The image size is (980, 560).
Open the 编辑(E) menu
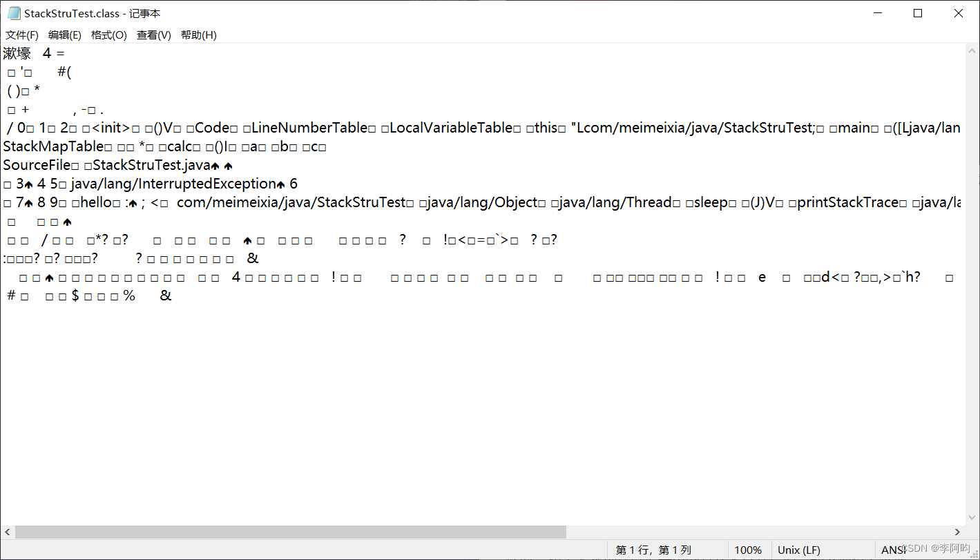coord(65,35)
